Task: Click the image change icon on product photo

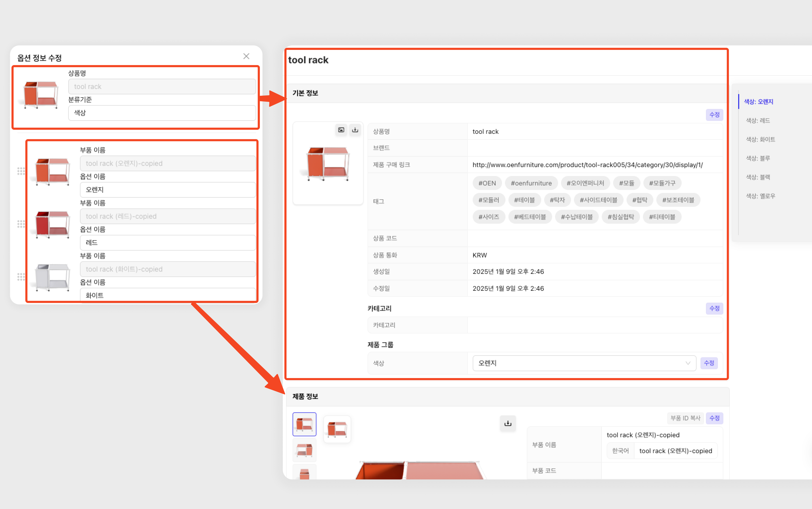Action: [341, 130]
